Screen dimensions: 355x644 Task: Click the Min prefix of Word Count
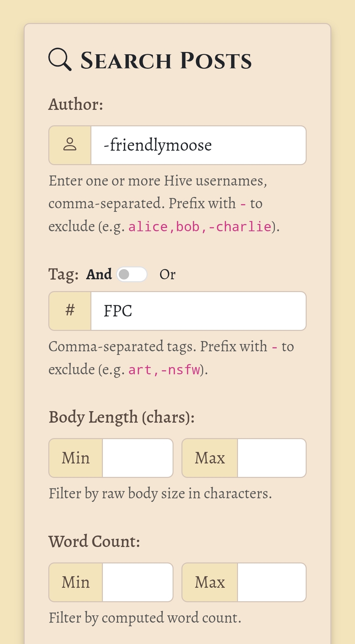76,582
